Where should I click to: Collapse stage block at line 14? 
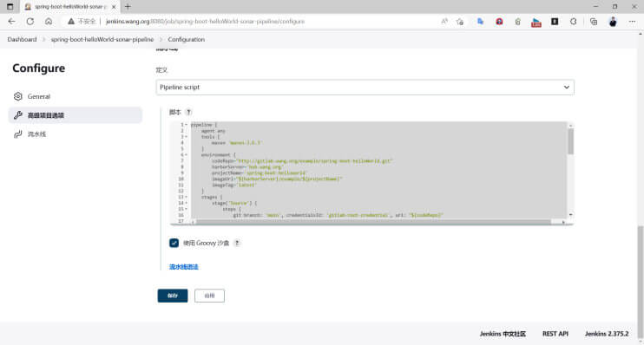[x=186, y=203]
